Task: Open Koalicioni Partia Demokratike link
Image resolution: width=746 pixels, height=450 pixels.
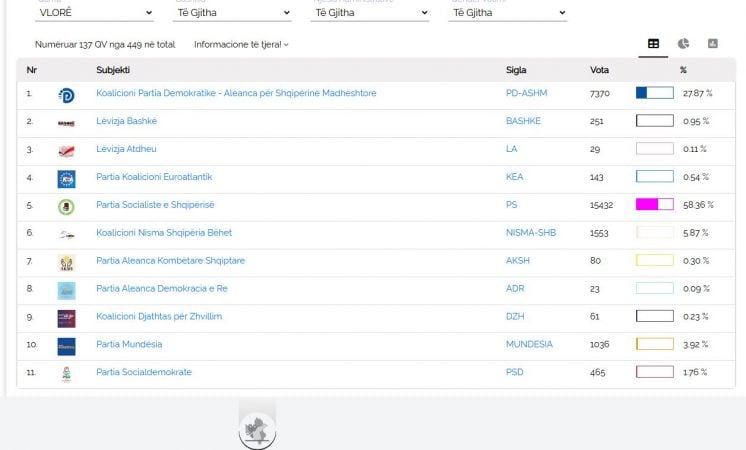Action: click(x=236, y=93)
